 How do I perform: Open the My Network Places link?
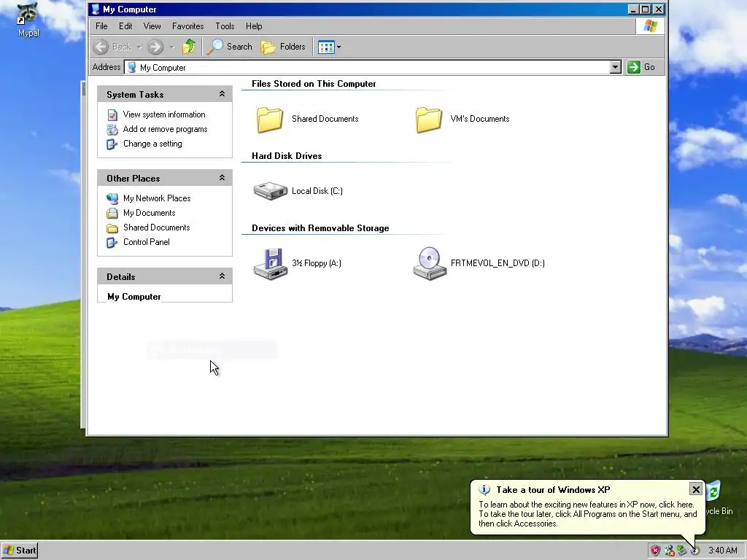pyautogui.click(x=157, y=198)
